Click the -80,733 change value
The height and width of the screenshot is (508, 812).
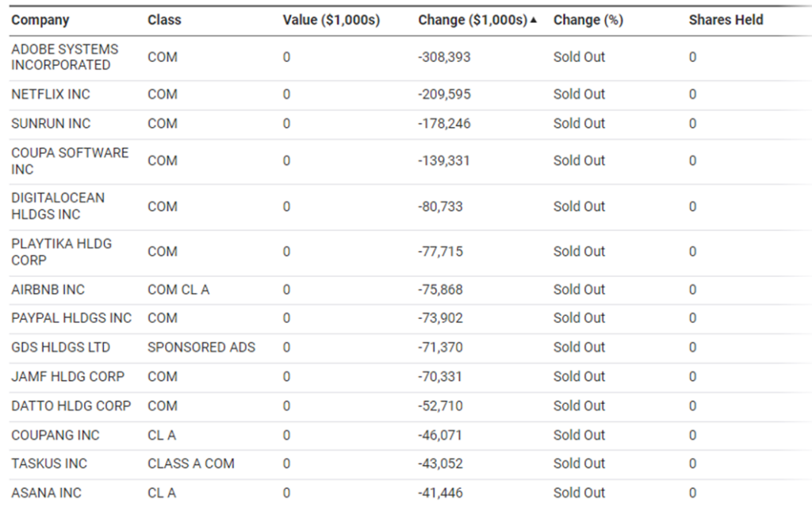440,206
